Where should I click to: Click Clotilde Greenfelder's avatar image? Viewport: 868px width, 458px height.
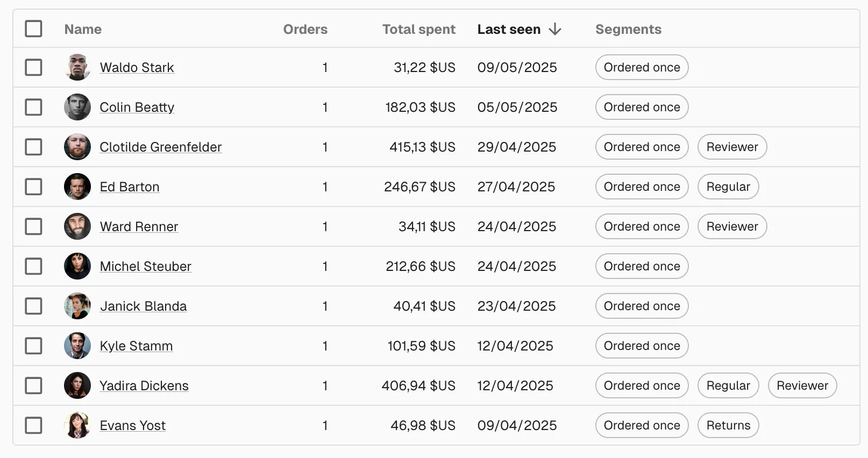coord(77,147)
